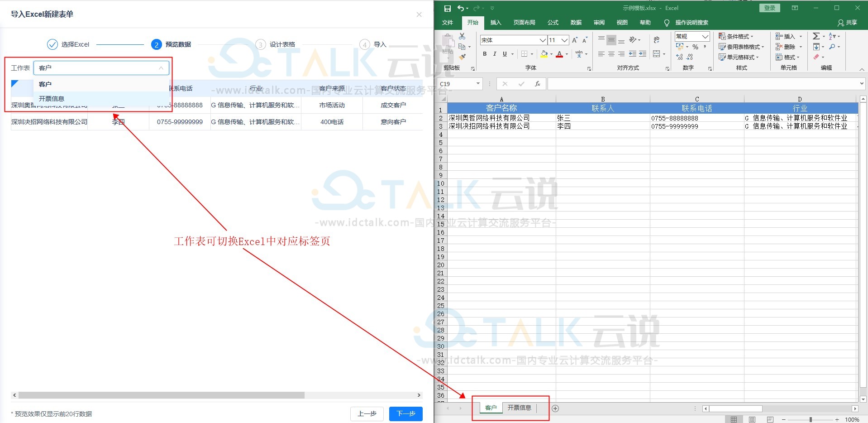The width and height of the screenshot is (868, 423).
Task: Click the Decrease Indent icon
Action: tap(633, 54)
